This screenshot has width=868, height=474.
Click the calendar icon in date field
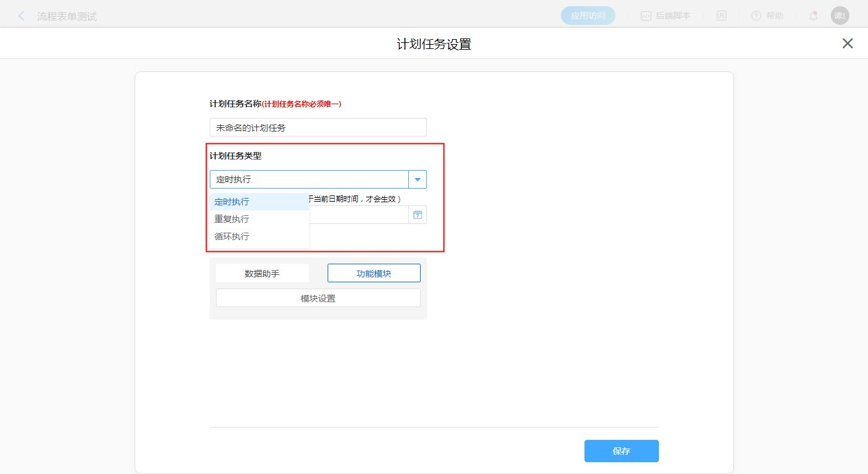[x=418, y=215]
